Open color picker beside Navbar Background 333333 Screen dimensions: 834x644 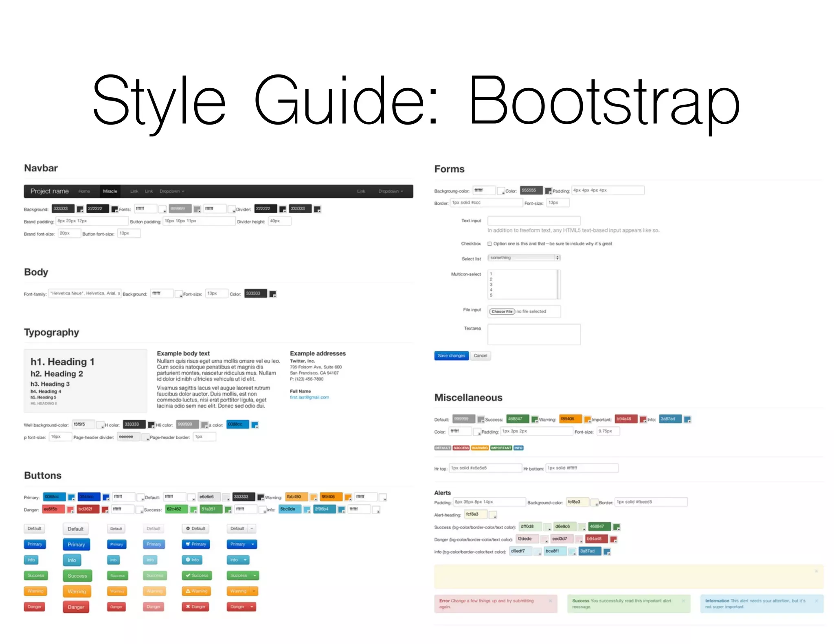coord(80,209)
